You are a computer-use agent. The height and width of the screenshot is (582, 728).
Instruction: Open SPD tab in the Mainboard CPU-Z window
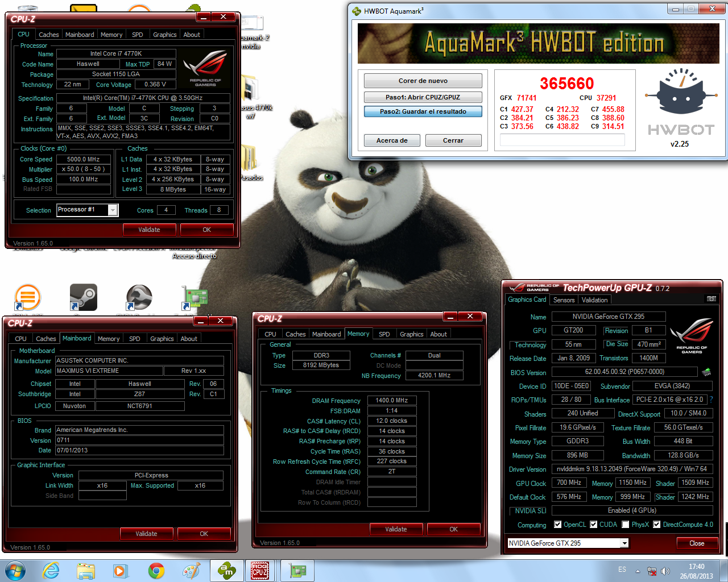134,339
